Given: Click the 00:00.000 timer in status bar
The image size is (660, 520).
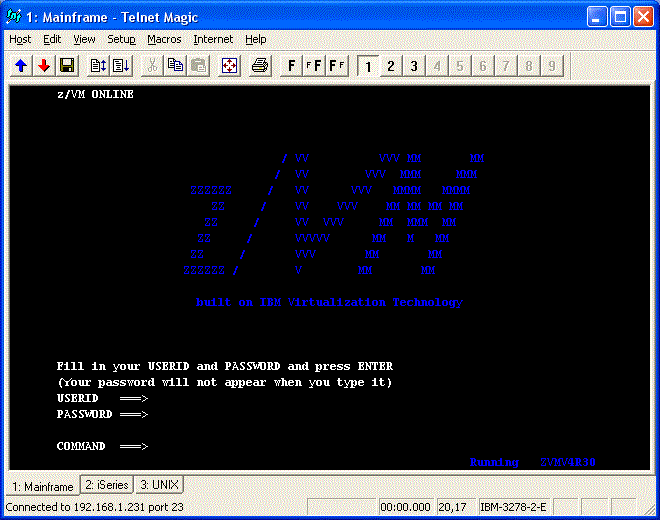Looking at the screenshot, I should click(x=405, y=507).
